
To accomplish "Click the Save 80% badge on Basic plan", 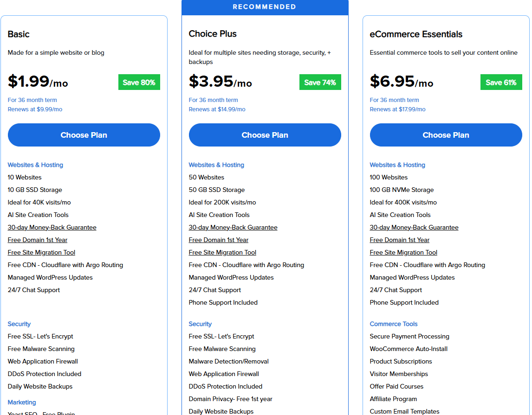I will pos(139,82).
